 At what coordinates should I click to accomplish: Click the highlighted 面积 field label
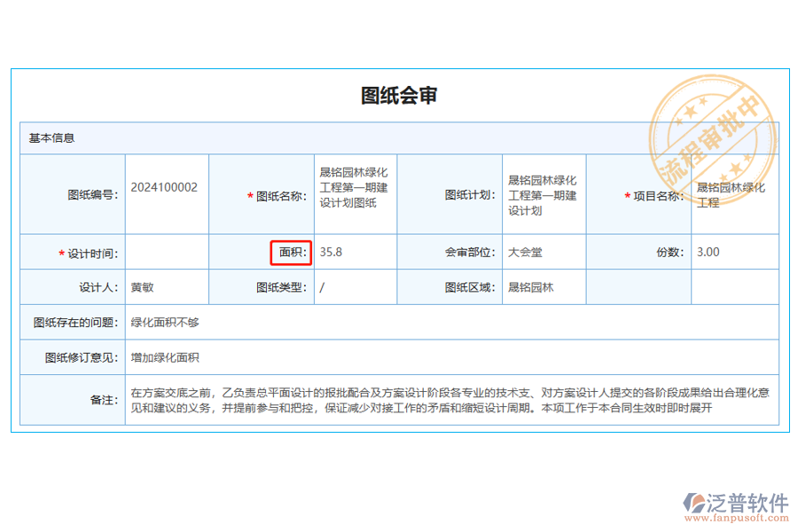[x=291, y=253]
